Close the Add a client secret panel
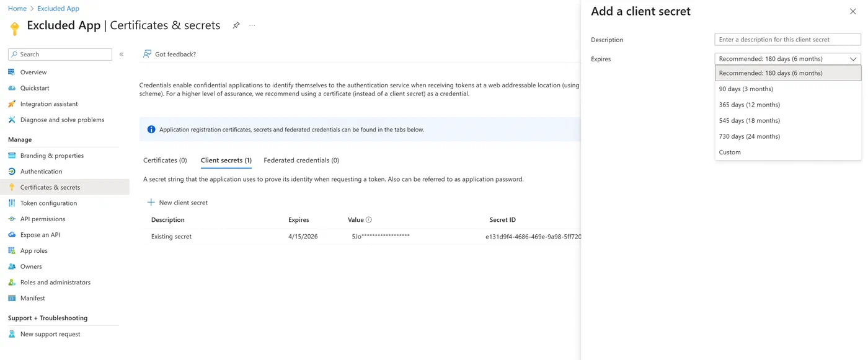 coord(853,12)
